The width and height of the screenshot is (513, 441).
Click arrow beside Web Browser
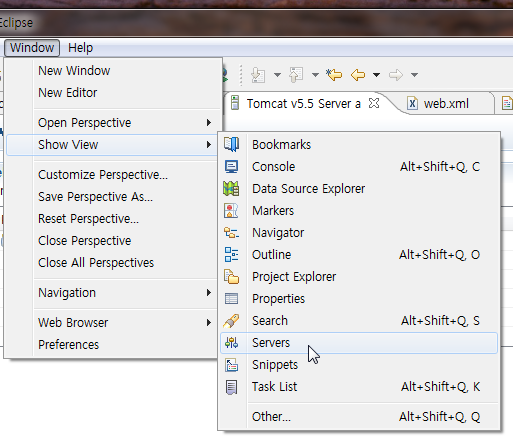click(209, 323)
